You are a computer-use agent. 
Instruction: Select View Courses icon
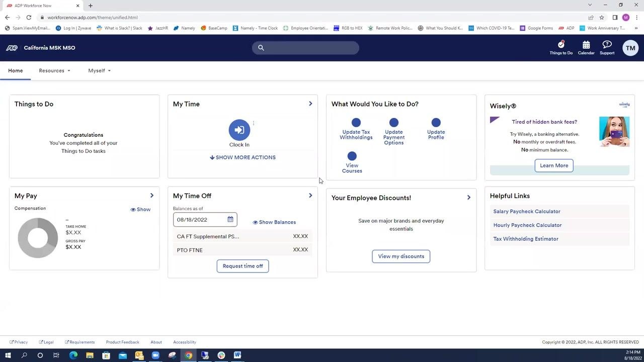click(x=352, y=156)
